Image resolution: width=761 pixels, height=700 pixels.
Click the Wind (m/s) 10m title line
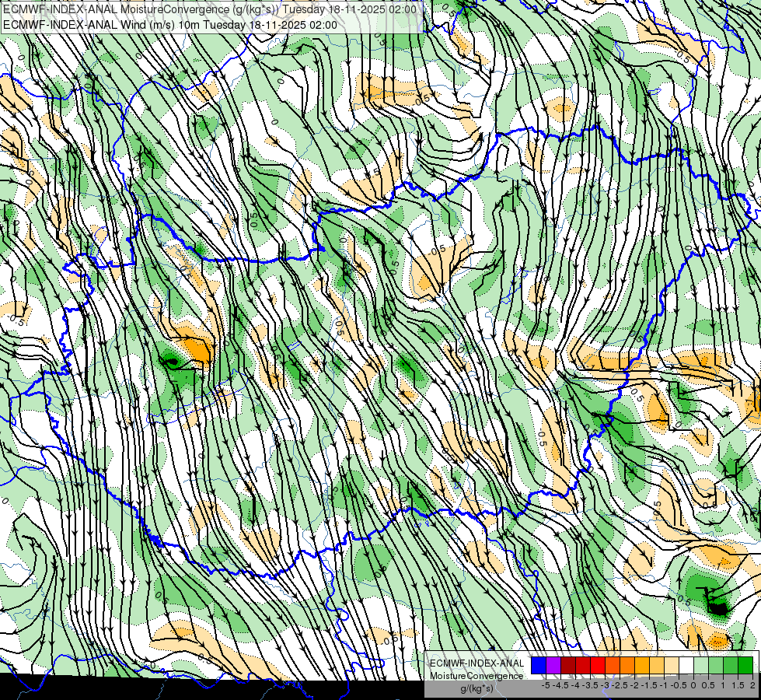point(170,25)
